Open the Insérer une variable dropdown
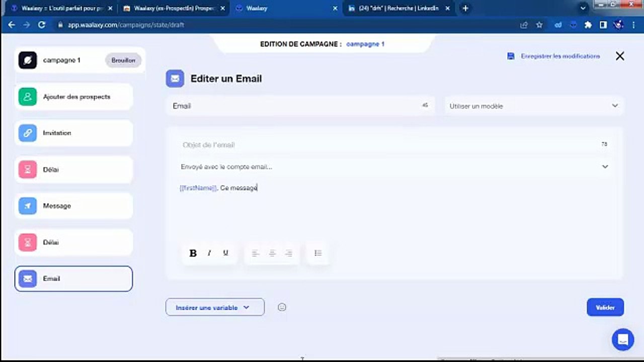The image size is (644, 362). (215, 307)
